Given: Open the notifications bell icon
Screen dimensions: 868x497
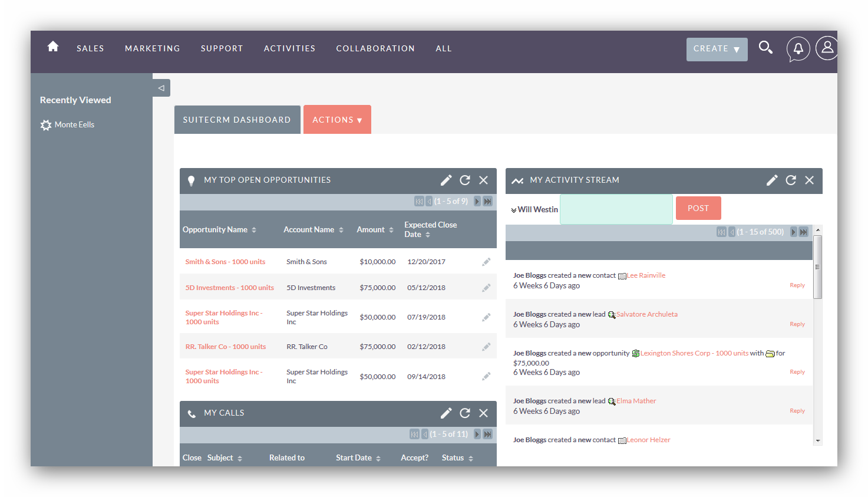Looking at the screenshot, I should point(798,49).
